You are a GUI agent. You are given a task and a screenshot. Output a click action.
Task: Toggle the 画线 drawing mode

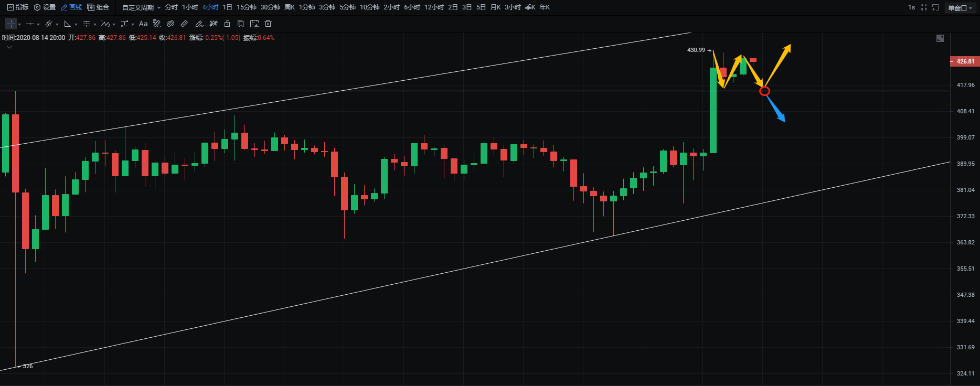coord(71,7)
